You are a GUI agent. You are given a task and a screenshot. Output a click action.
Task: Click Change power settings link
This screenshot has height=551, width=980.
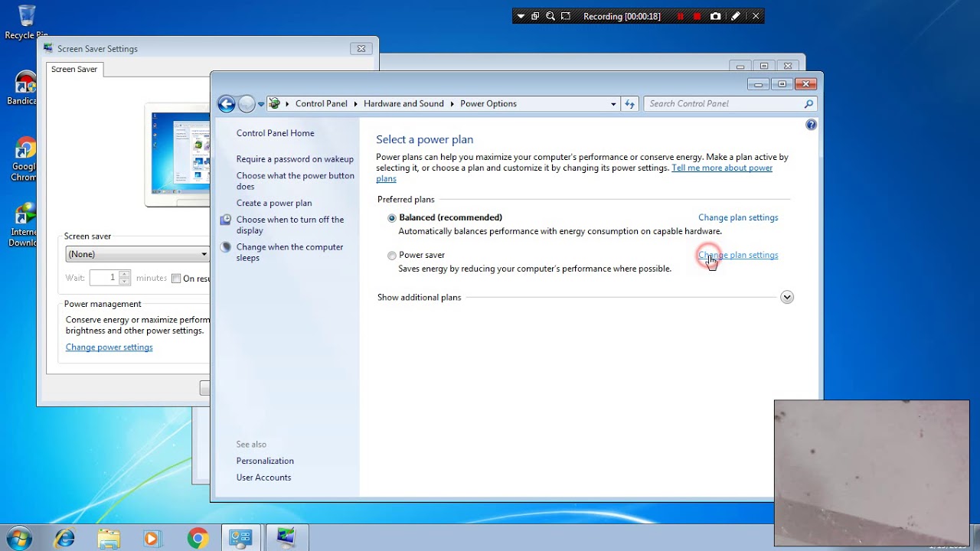109,347
